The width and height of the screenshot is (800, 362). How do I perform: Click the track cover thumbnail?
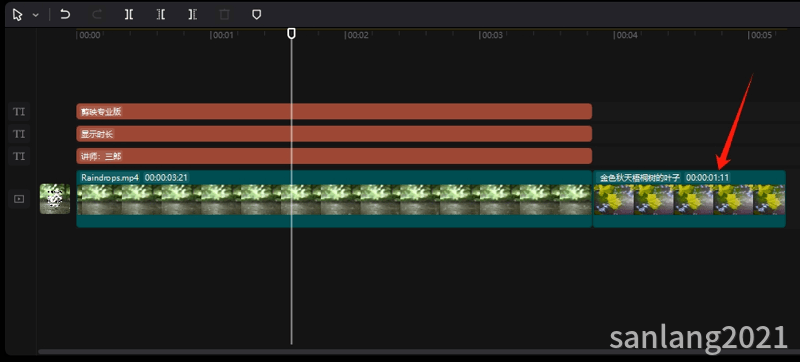[55, 199]
